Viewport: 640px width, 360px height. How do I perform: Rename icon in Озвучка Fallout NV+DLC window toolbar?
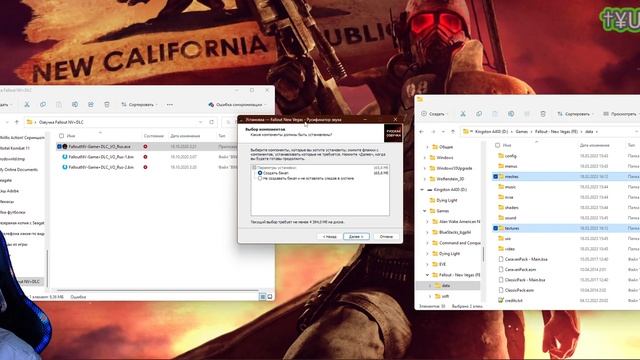(x=75, y=104)
